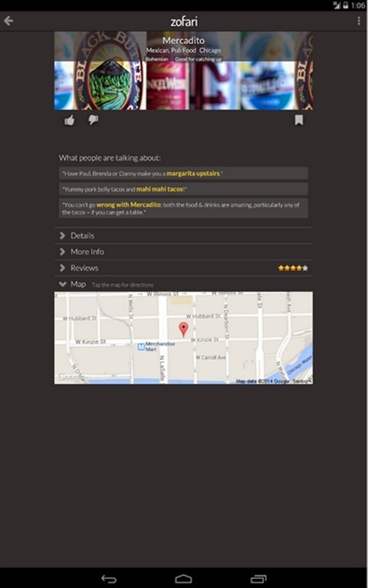Tap the Android back navigation button

(109, 579)
